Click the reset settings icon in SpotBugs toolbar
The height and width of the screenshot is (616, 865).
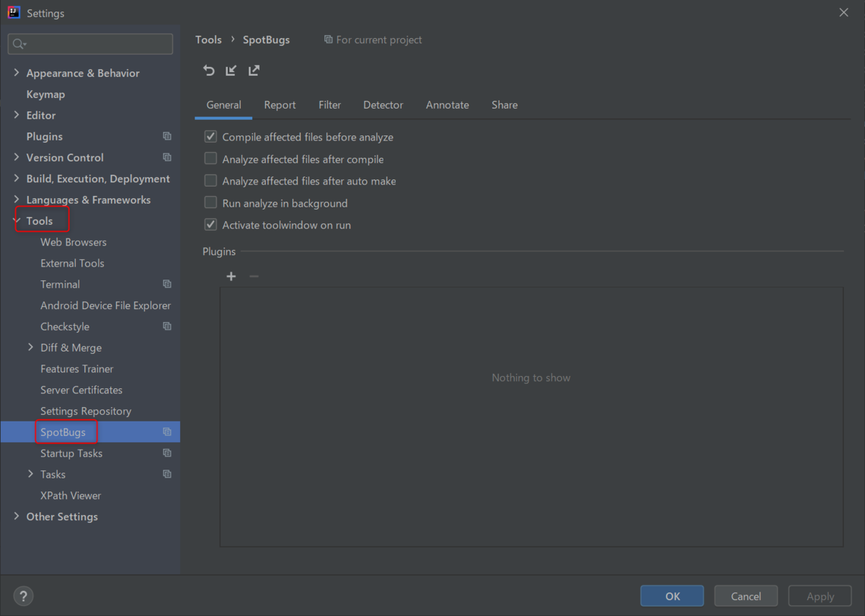pyautogui.click(x=208, y=70)
